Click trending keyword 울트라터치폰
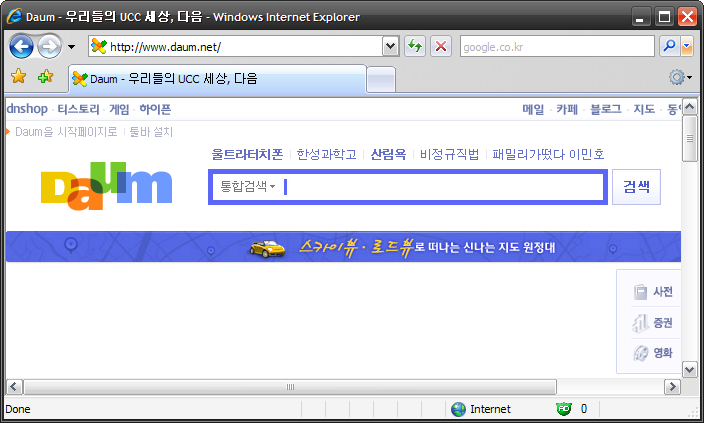Viewport: 704px width, 423px height. coord(247,154)
